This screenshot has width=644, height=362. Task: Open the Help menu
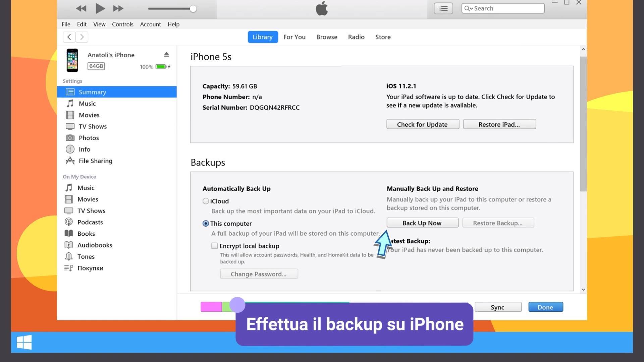coord(173,24)
